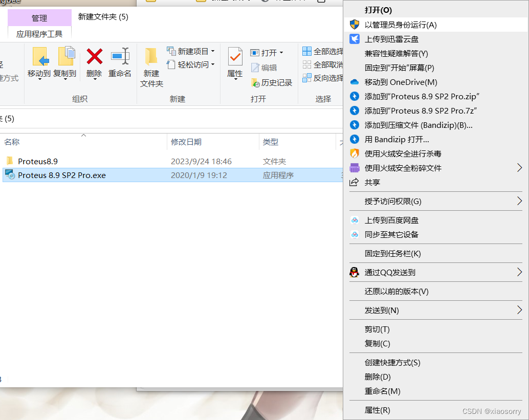Image resolution: width=529 pixels, height=420 pixels.
Task: Select Open (O) in context menu
Action: click(x=436, y=10)
